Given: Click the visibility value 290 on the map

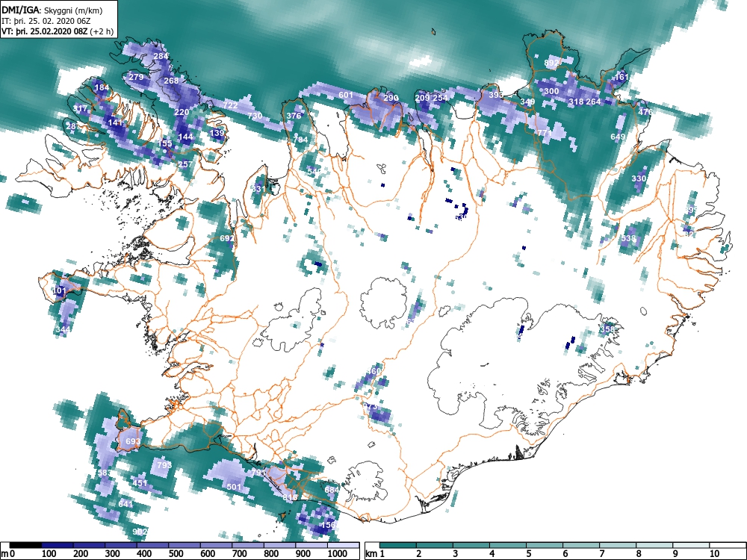Looking at the screenshot, I should pyautogui.click(x=391, y=98).
